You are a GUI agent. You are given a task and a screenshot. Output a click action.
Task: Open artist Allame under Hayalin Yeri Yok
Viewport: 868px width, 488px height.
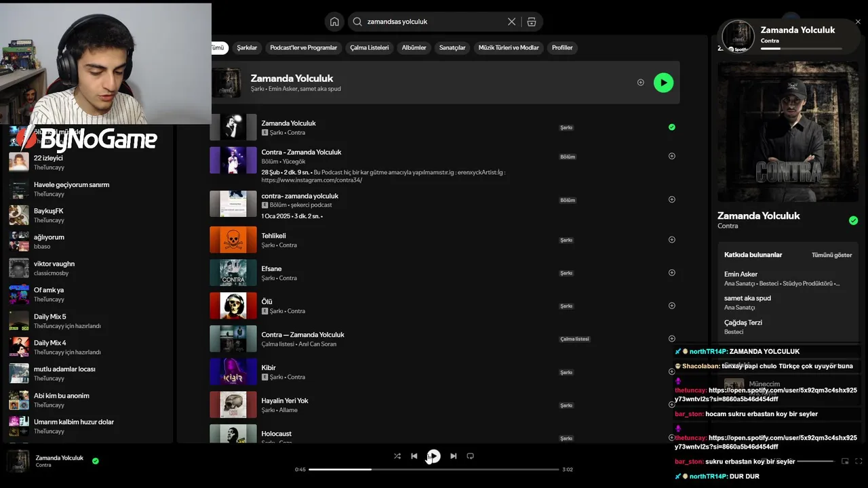click(x=288, y=410)
